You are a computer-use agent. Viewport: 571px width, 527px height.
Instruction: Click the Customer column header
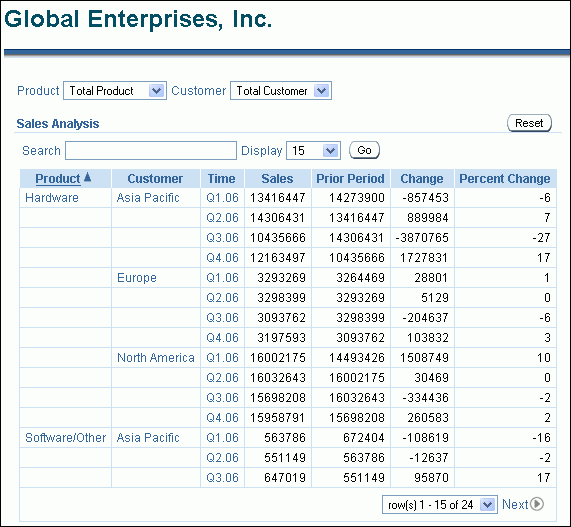click(155, 179)
